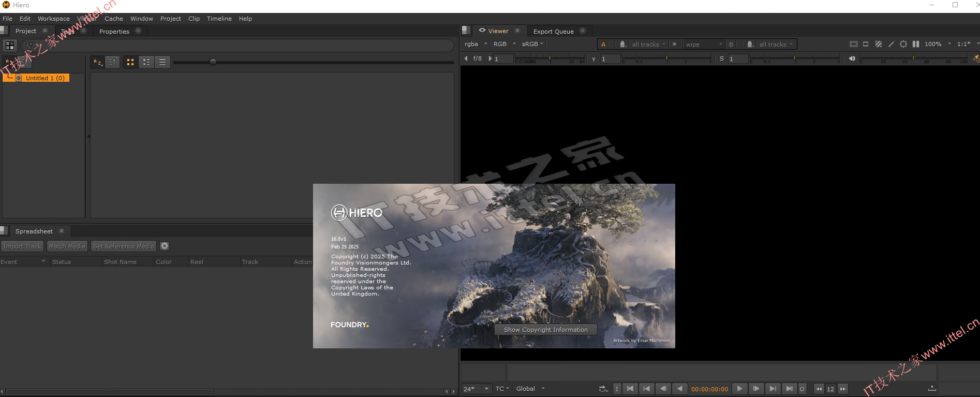Adjust the viewer gain slider
Viewport: 980px width, 397px height.
coord(550,58)
